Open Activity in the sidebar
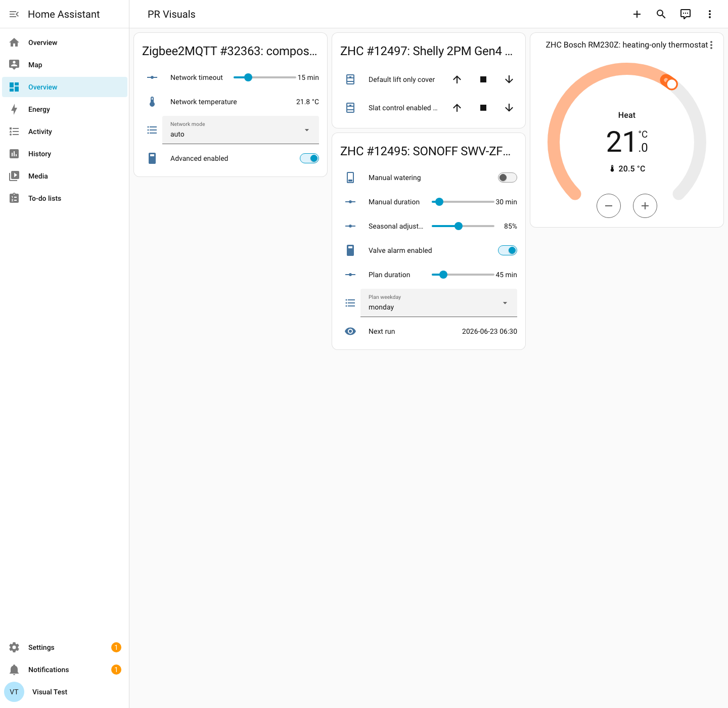Viewport: 728px width, 708px height. tap(65, 131)
